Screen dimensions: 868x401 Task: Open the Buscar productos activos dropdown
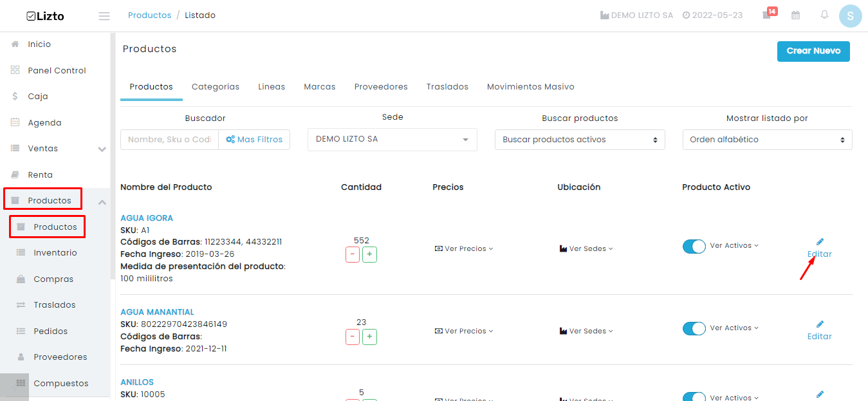click(580, 140)
